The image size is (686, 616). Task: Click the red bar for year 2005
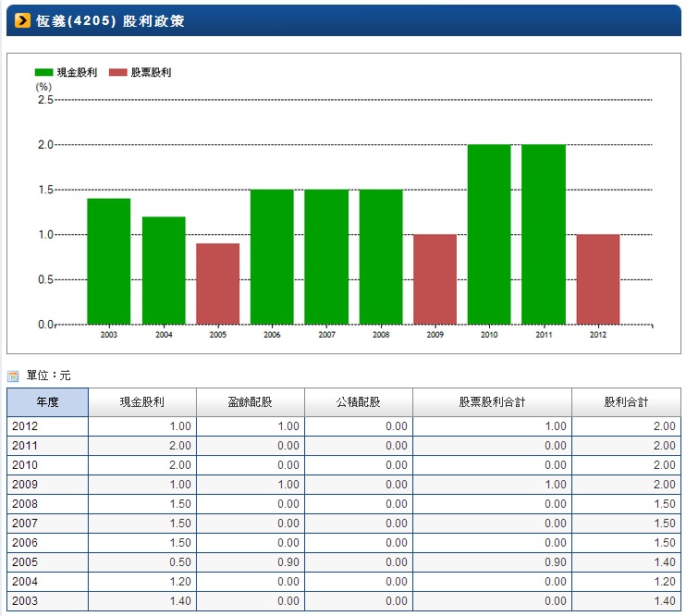pos(218,284)
